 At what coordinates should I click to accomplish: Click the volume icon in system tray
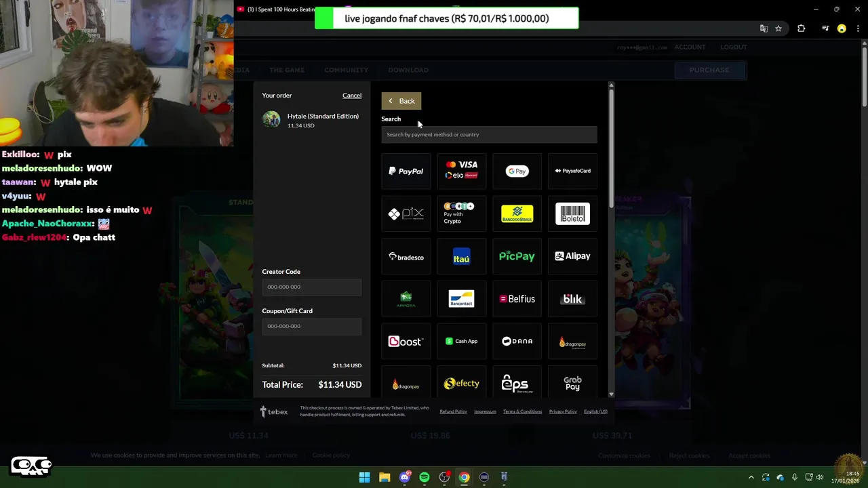pos(819,477)
